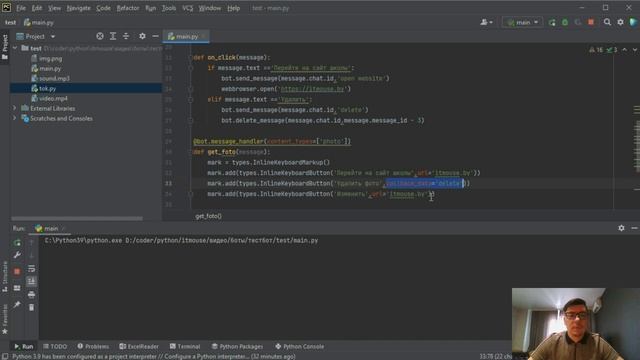Click the green Run icon in toolbar
The image size is (640, 360).
(552, 22)
